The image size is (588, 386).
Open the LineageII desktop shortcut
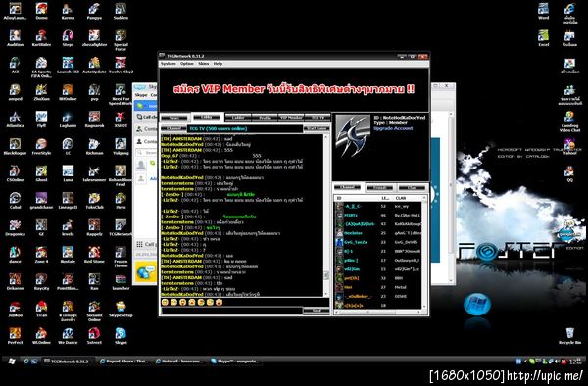[x=68, y=201]
